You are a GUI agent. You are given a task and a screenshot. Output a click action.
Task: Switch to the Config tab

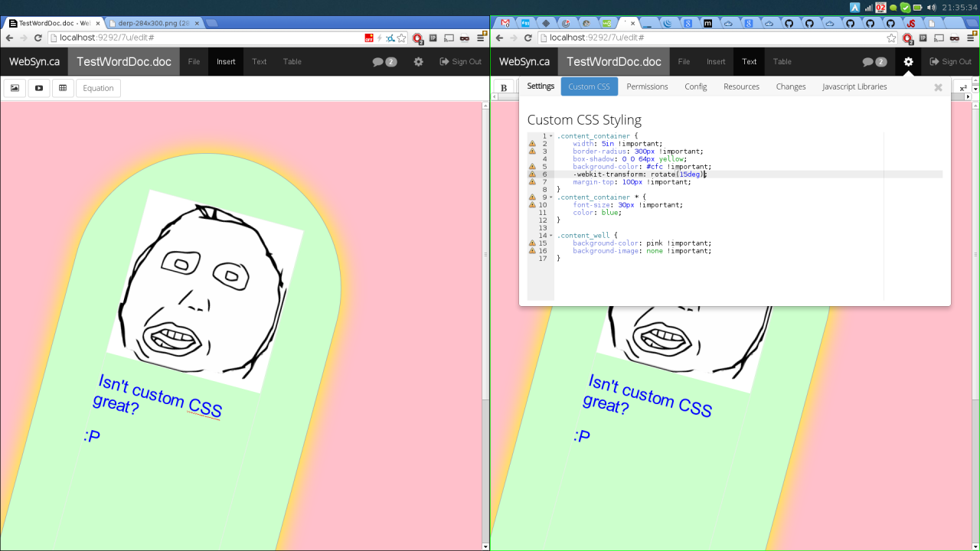point(696,86)
